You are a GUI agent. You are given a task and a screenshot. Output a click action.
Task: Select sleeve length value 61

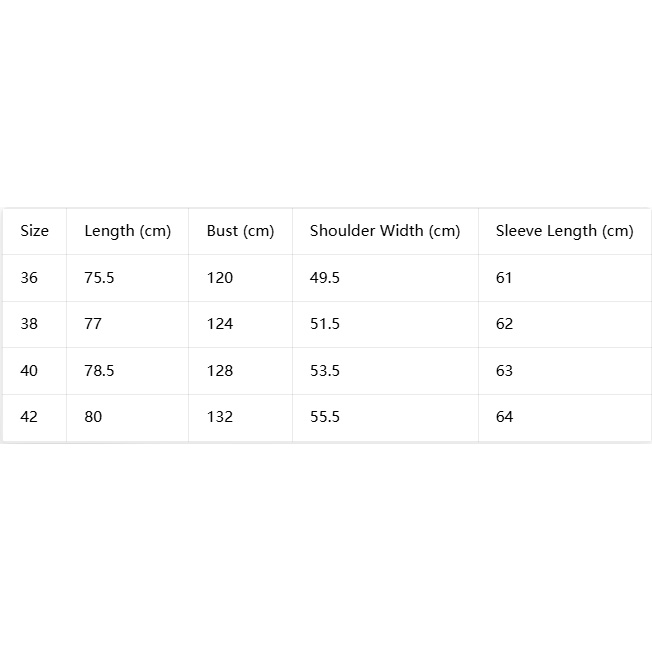(504, 278)
